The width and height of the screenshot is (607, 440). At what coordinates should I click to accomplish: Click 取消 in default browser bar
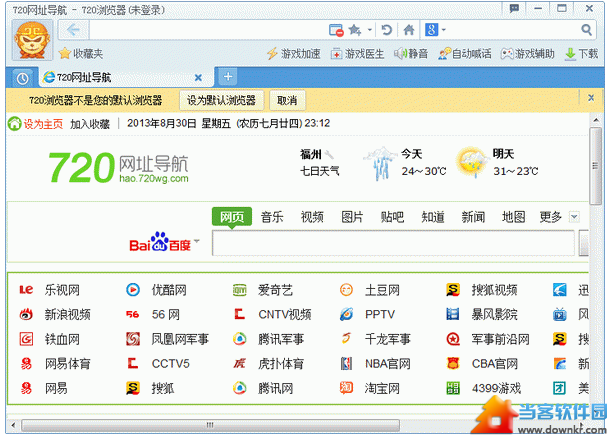click(287, 101)
